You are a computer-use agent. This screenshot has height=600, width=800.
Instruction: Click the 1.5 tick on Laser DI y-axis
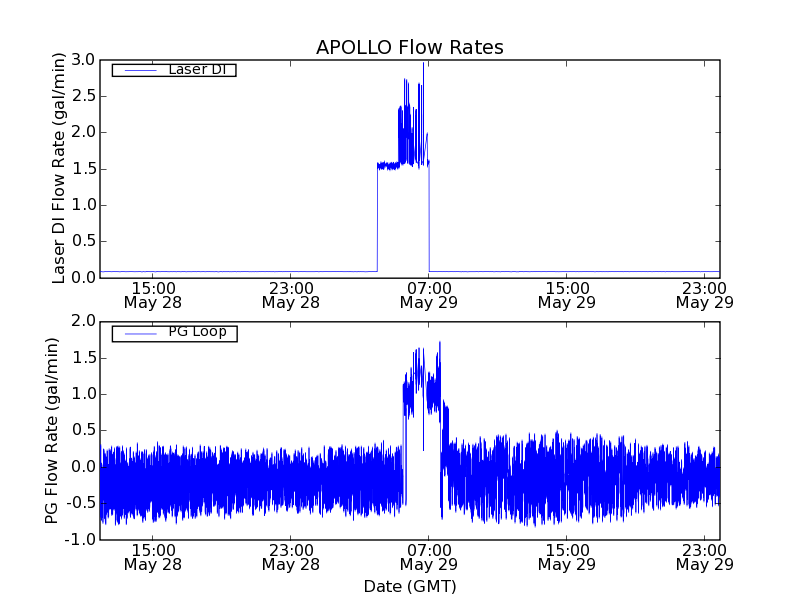point(83,168)
